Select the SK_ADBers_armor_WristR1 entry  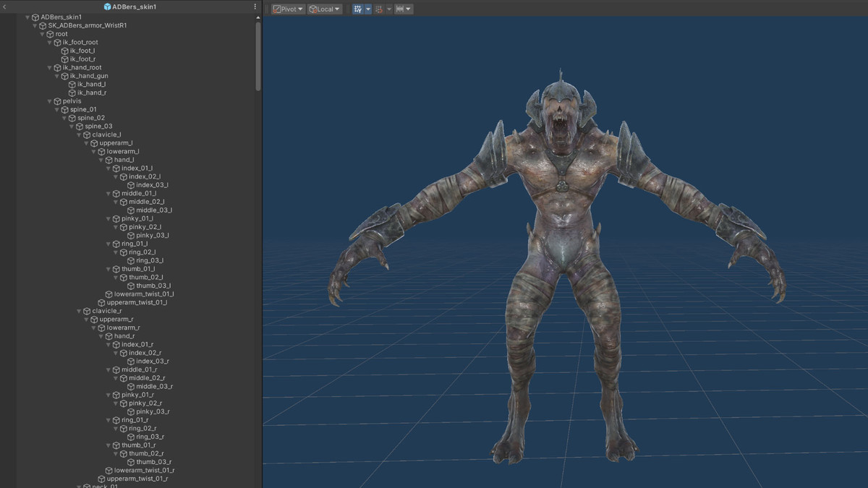(87, 24)
